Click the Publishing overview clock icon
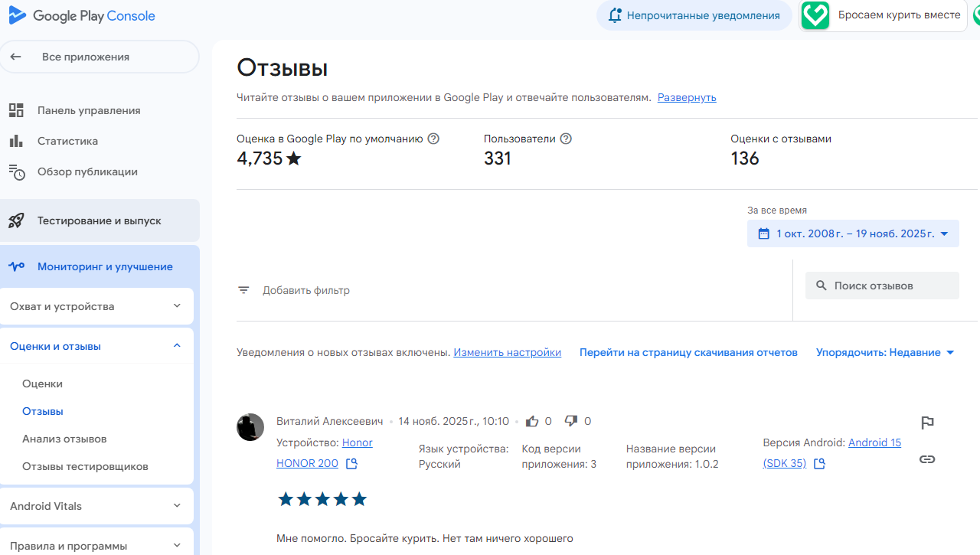 (x=16, y=172)
